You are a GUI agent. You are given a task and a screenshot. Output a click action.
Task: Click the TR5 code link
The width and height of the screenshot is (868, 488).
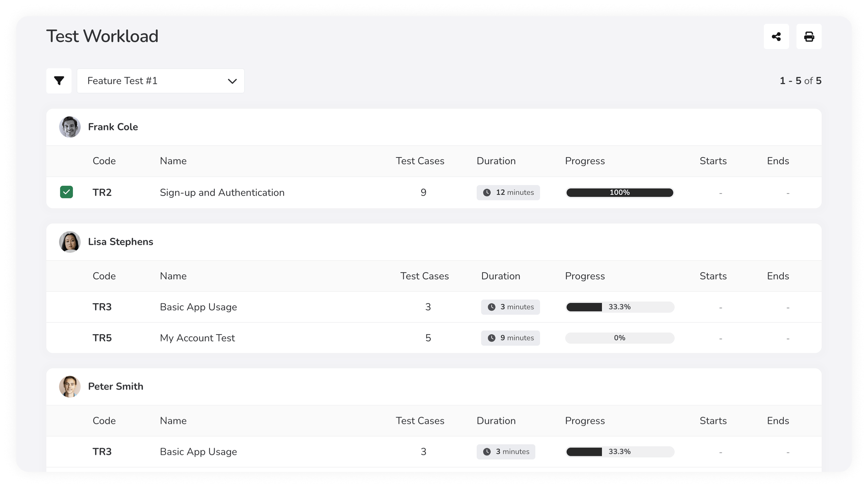tap(102, 338)
